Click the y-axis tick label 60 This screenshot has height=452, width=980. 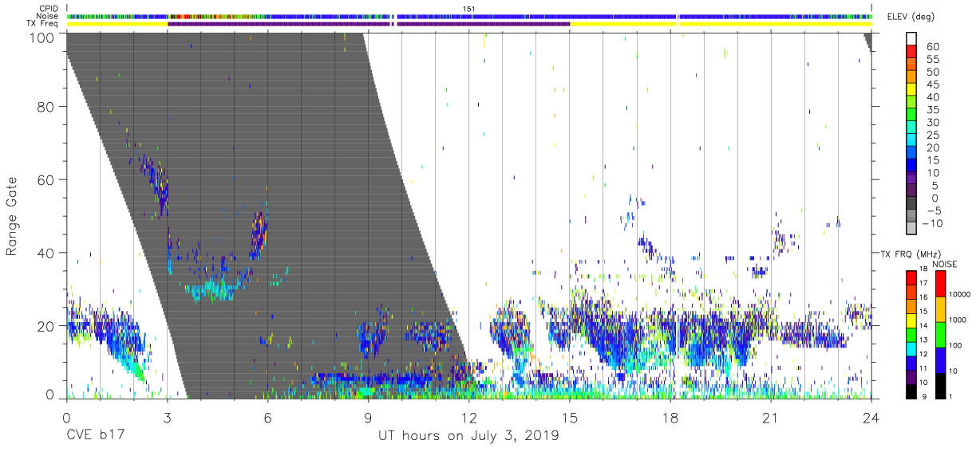tap(45, 179)
